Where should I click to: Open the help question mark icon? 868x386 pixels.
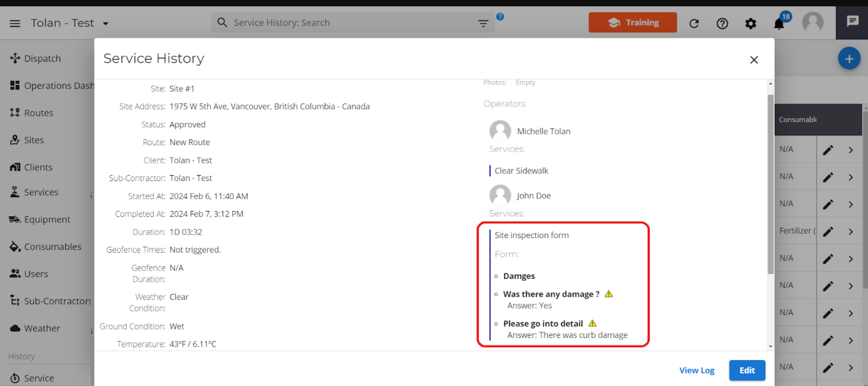click(x=722, y=23)
